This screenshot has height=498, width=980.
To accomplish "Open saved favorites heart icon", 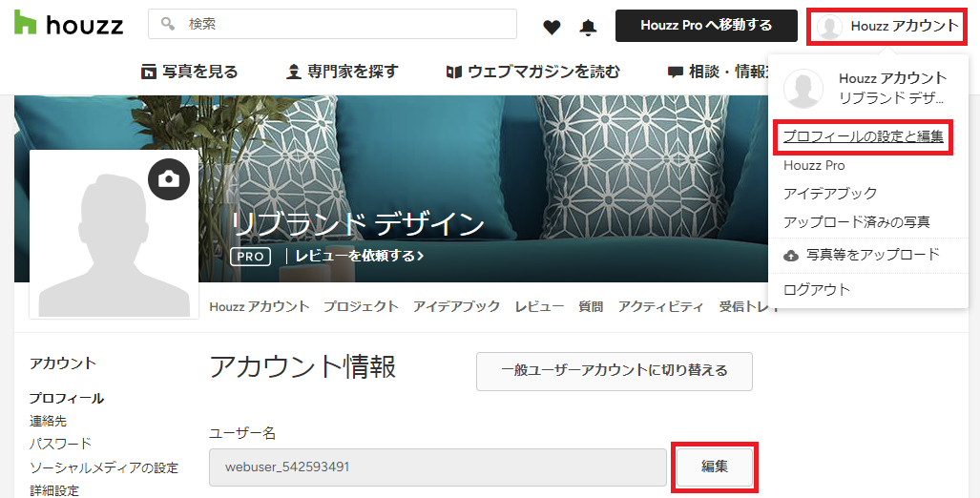I will point(552,27).
